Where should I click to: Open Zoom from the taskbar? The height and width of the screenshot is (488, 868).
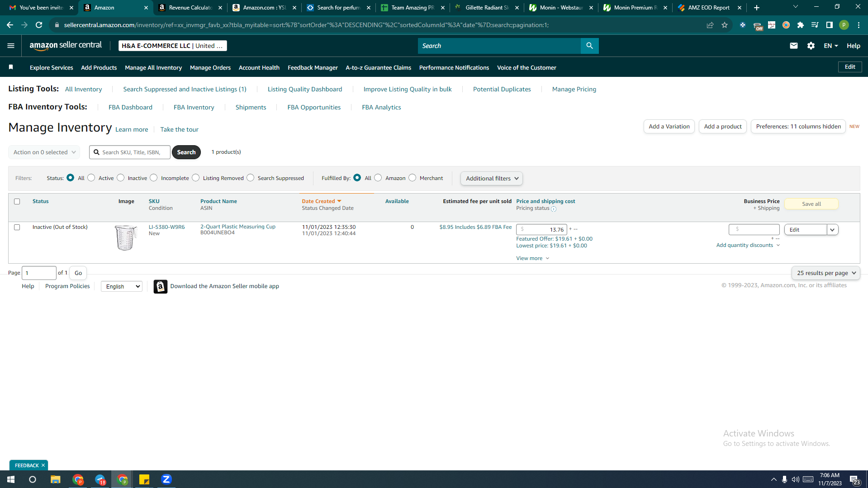click(166, 479)
